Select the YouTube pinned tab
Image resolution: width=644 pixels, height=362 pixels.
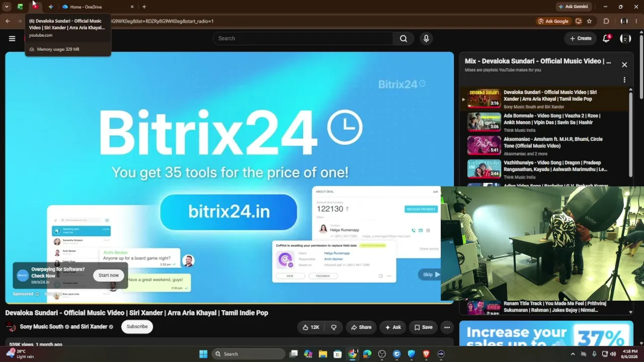coord(35,7)
